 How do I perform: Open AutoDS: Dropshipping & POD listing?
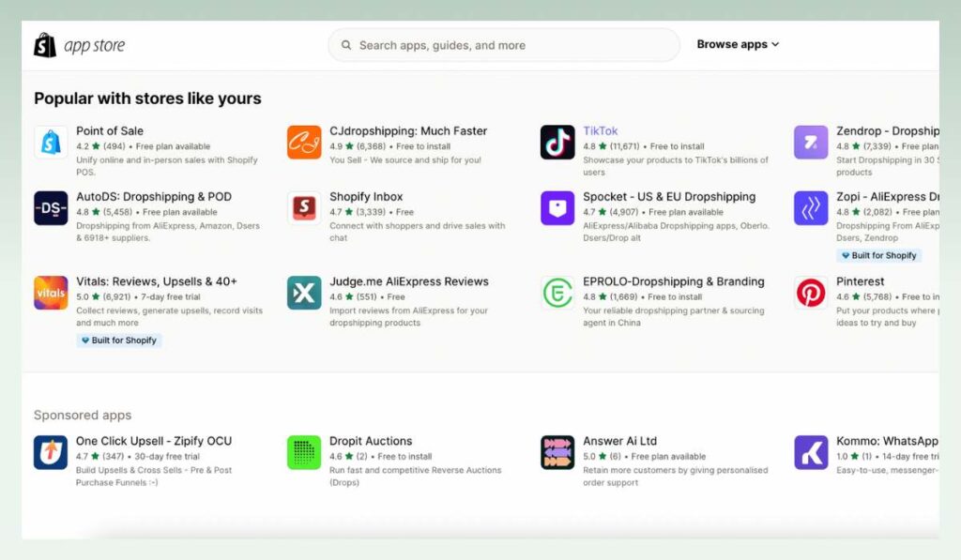pos(154,197)
